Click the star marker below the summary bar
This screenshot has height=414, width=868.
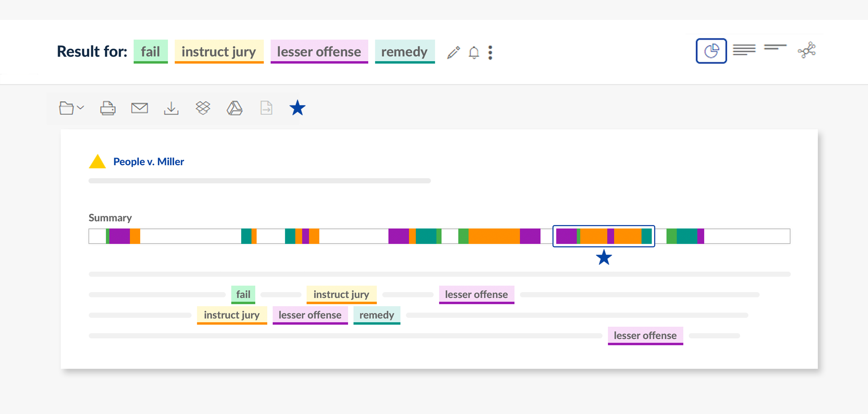pos(603,257)
